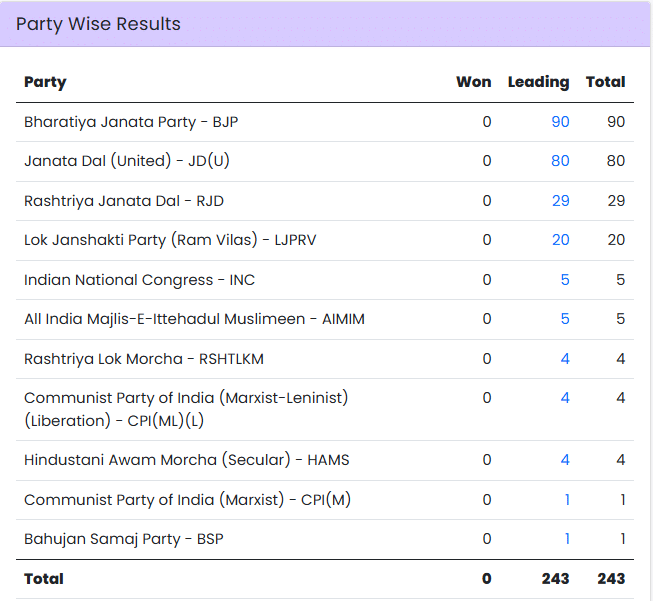Click AIMIM's leading seats number link

pos(564,319)
